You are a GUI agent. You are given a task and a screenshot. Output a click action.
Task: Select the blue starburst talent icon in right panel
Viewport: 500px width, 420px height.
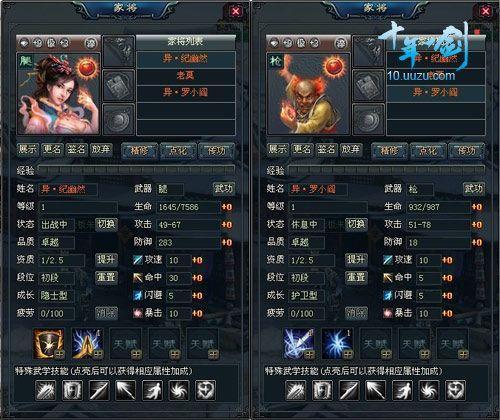[x=337, y=343]
